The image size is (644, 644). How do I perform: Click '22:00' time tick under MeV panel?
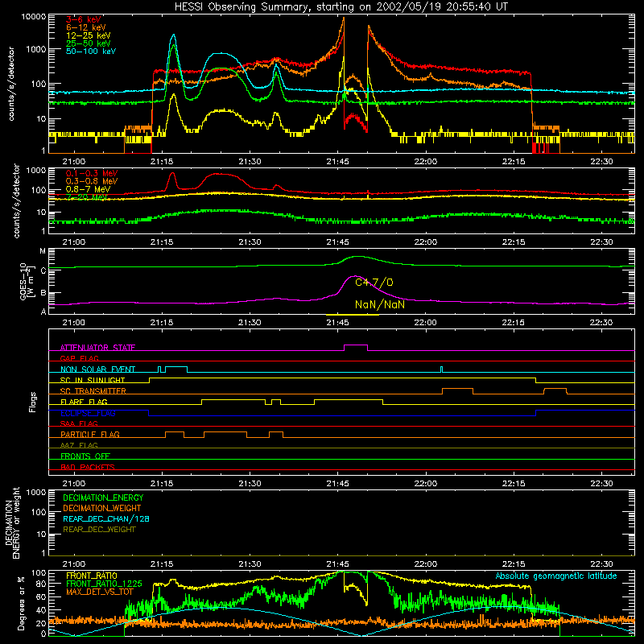click(x=426, y=242)
